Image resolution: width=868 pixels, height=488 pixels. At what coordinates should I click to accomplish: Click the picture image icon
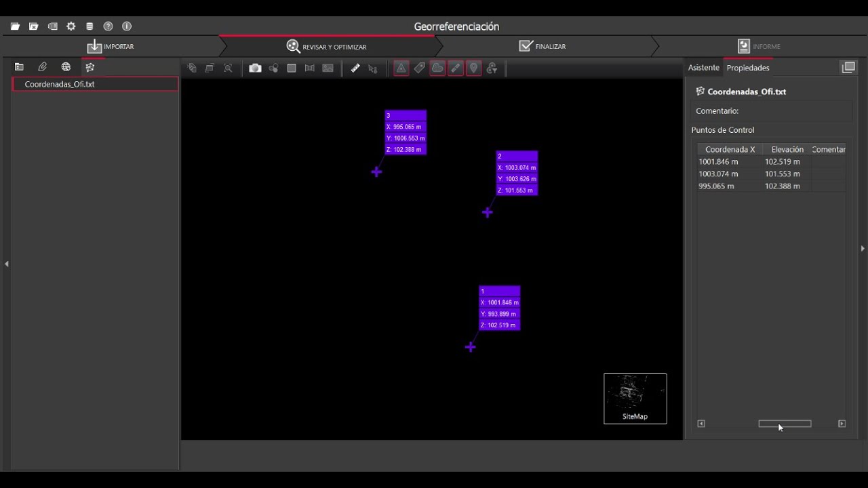pyautogui.click(x=328, y=68)
